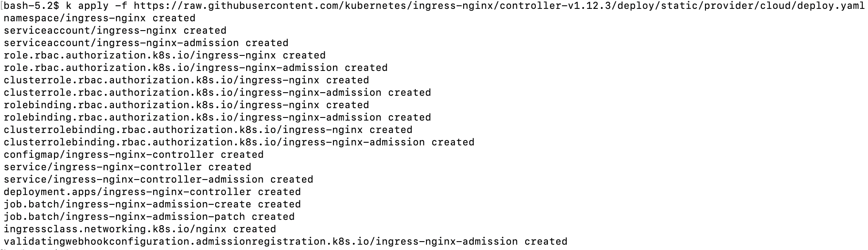Click the "configmap/ingress-nginx-controller created" line
The width and height of the screenshot is (868, 250).
(133, 155)
